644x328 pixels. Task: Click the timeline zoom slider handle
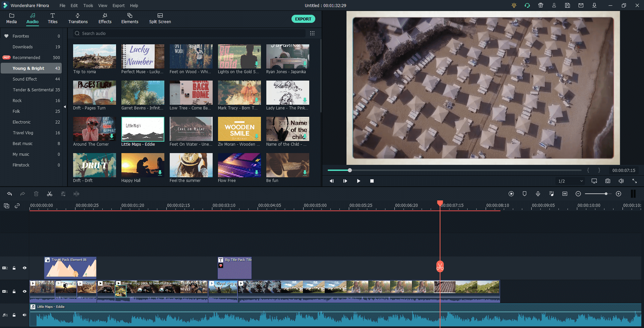coord(606,194)
